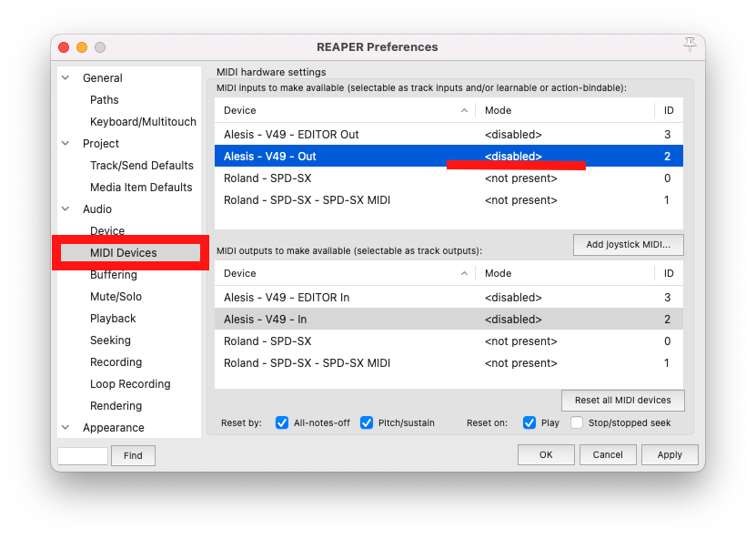
Task: Select Track/Send Defaults in sidebar
Action: pyautogui.click(x=142, y=166)
